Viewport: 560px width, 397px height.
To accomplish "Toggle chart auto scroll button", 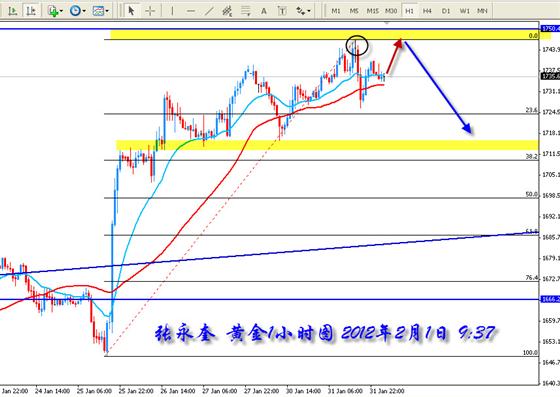I will 13,11.
